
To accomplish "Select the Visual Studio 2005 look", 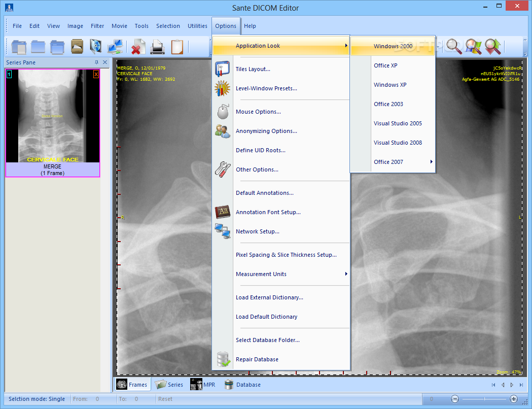I will (393, 123).
